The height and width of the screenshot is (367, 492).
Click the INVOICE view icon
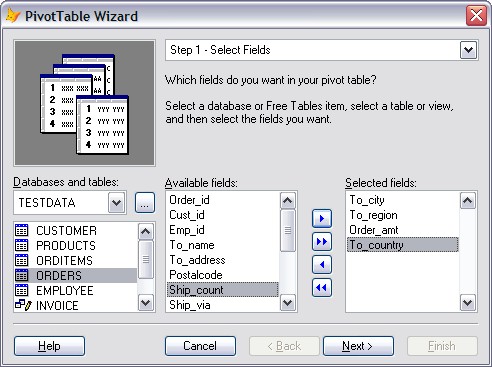tap(23, 305)
